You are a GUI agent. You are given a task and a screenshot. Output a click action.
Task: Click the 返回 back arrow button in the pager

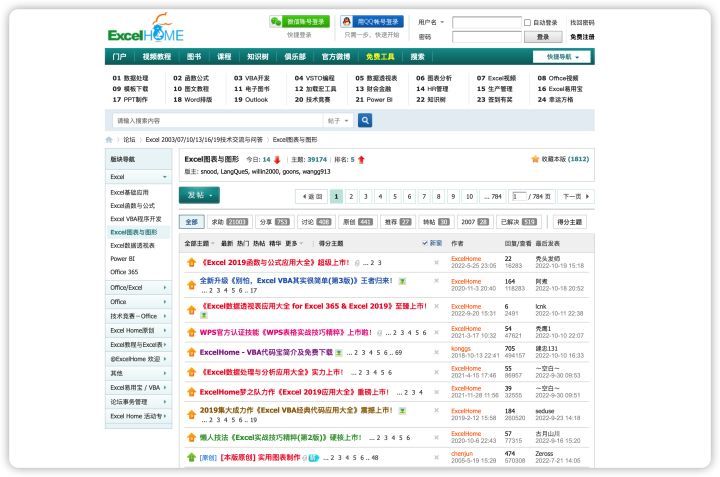click(x=312, y=196)
